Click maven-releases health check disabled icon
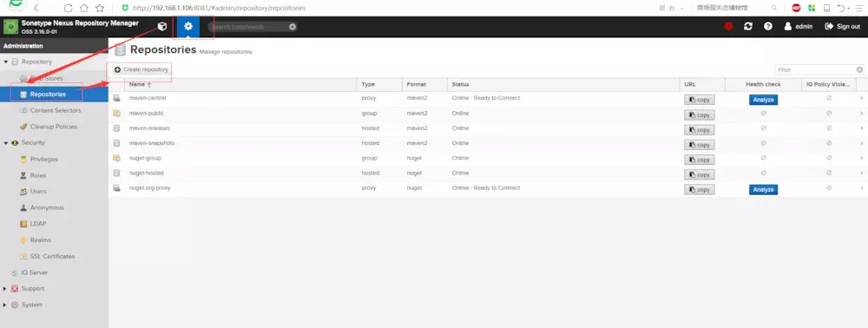Screen dimensions: 868x328 tap(763, 128)
